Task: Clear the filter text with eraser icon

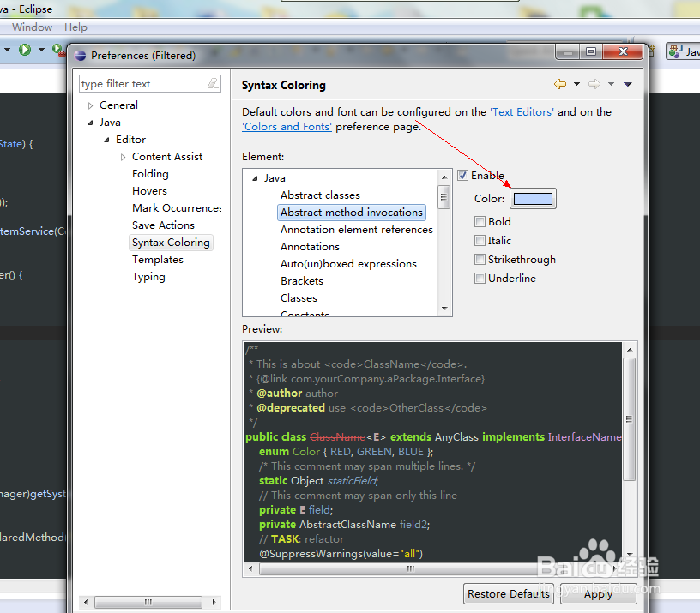Action: click(x=213, y=83)
